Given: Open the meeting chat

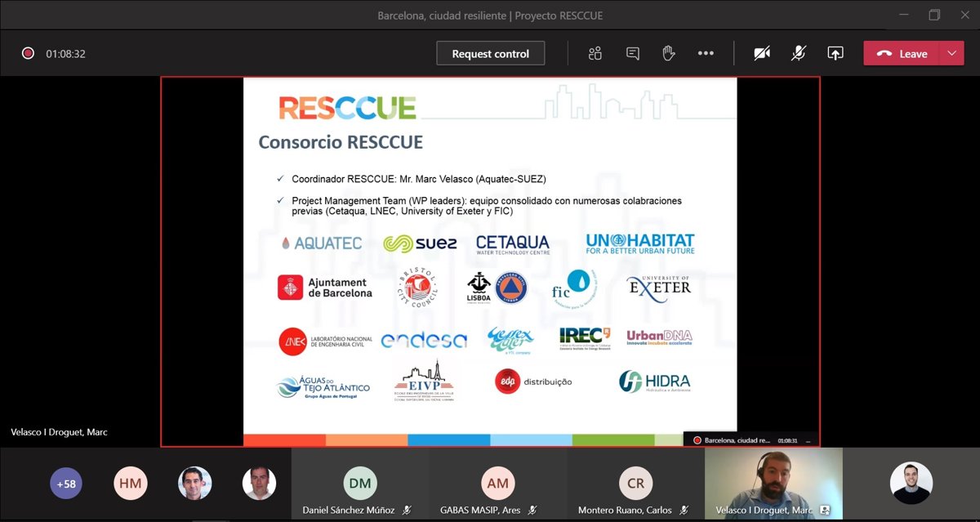Looking at the screenshot, I should click(x=632, y=54).
